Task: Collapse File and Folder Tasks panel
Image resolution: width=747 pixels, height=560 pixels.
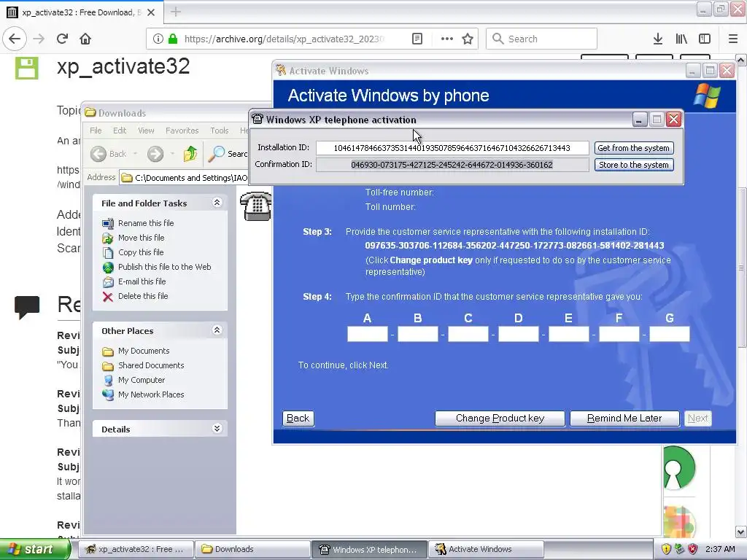Action: point(217,203)
